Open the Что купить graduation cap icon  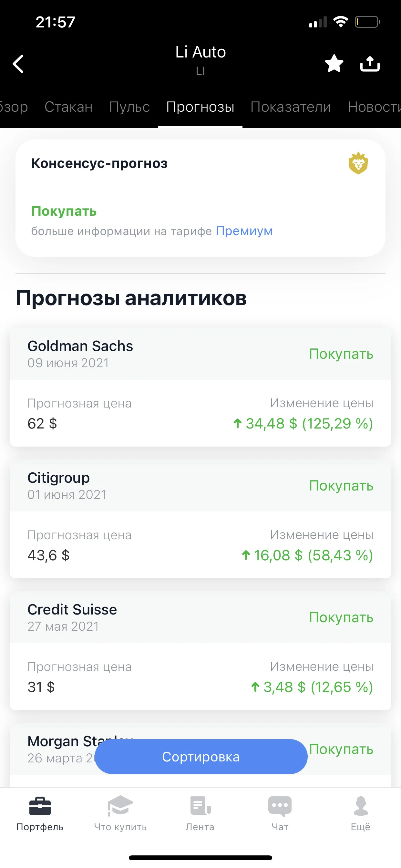click(120, 806)
